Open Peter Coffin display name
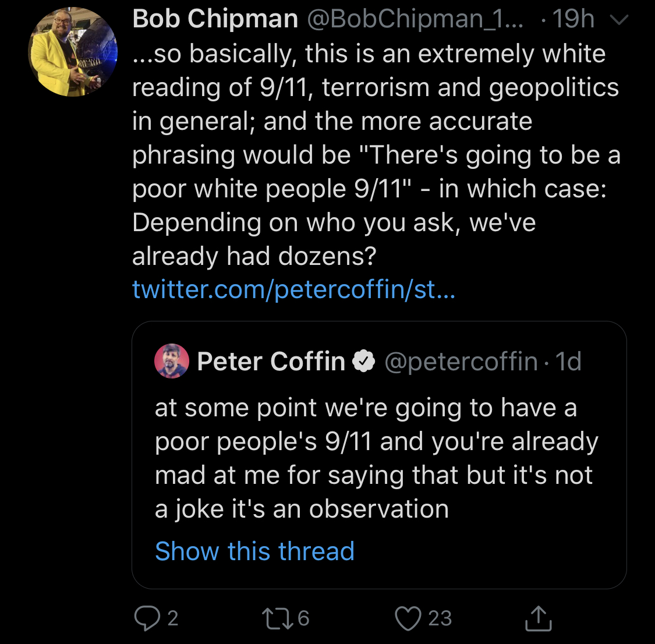655x644 pixels. [x=271, y=361]
